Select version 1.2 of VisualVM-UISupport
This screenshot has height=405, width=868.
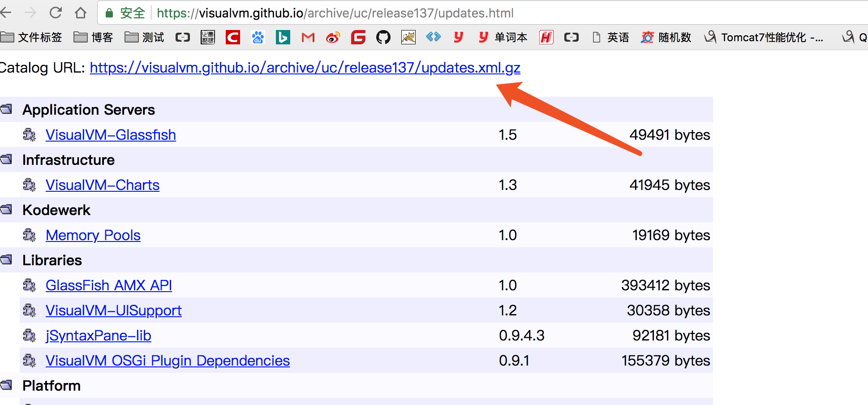[x=508, y=310]
